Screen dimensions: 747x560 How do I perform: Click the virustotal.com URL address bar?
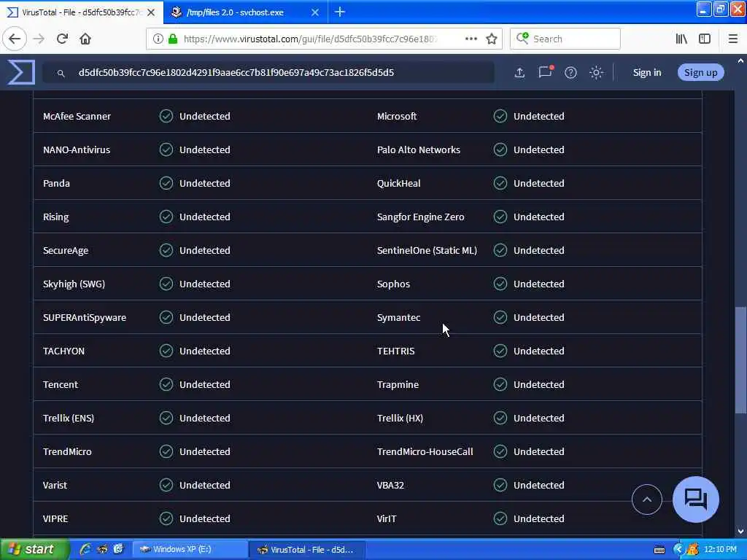(324, 39)
